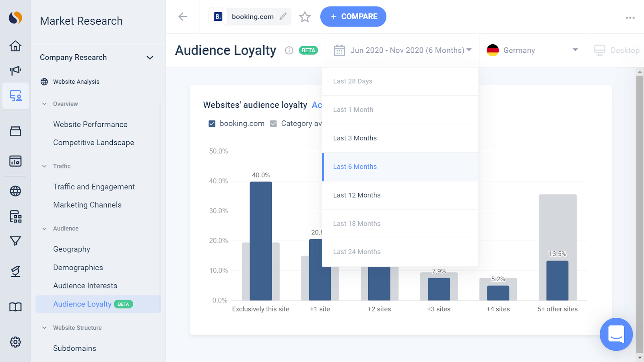Collapse the Company Research section

pyautogui.click(x=150, y=58)
